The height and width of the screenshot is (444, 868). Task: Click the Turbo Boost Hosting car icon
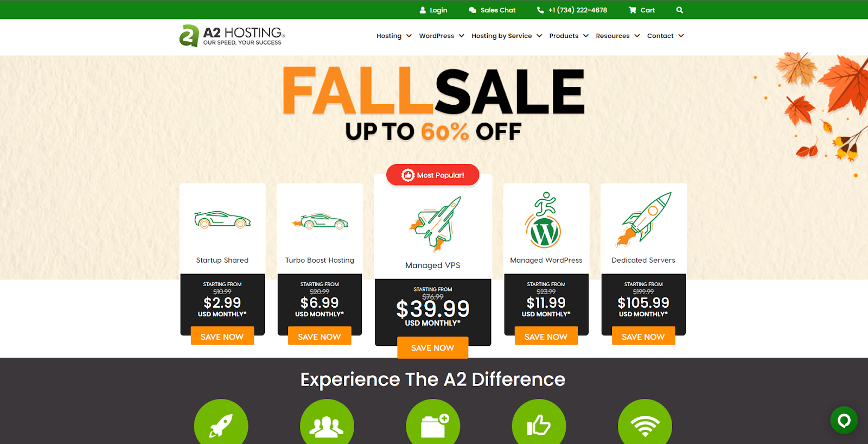[320, 221]
